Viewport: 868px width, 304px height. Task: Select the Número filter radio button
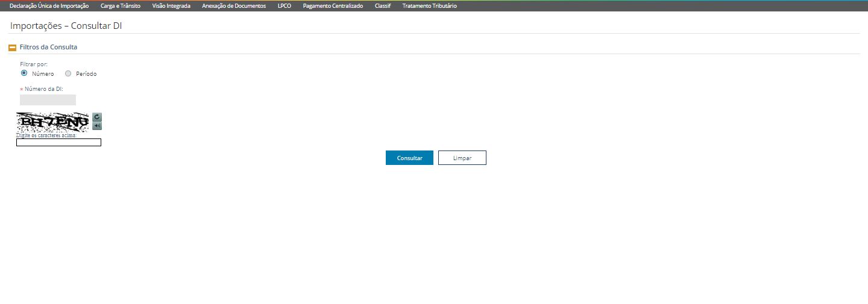pyautogui.click(x=24, y=73)
